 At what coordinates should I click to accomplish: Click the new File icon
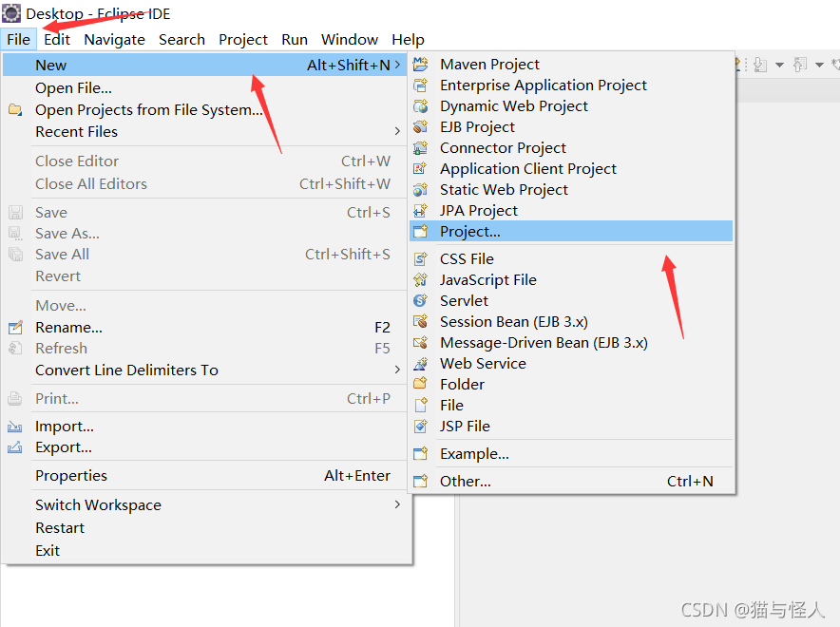pos(421,406)
